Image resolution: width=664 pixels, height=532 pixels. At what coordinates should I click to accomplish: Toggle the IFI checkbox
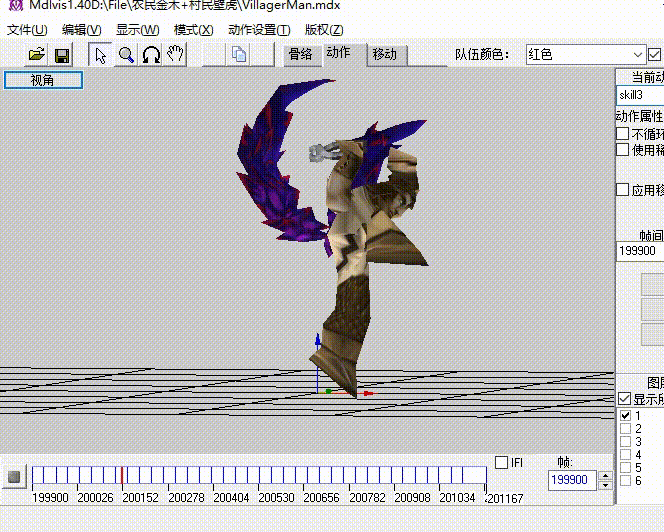click(x=501, y=463)
